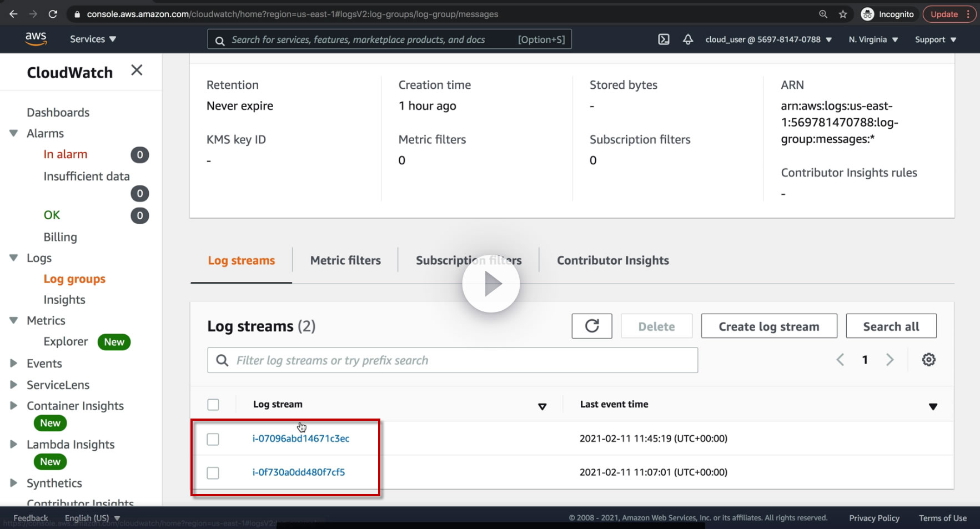Expand the Synthetics section
This screenshot has width=980, height=529.
click(14, 483)
